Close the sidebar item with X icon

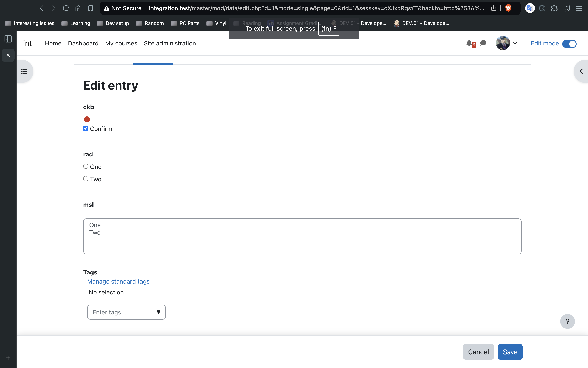(x=8, y=55)
